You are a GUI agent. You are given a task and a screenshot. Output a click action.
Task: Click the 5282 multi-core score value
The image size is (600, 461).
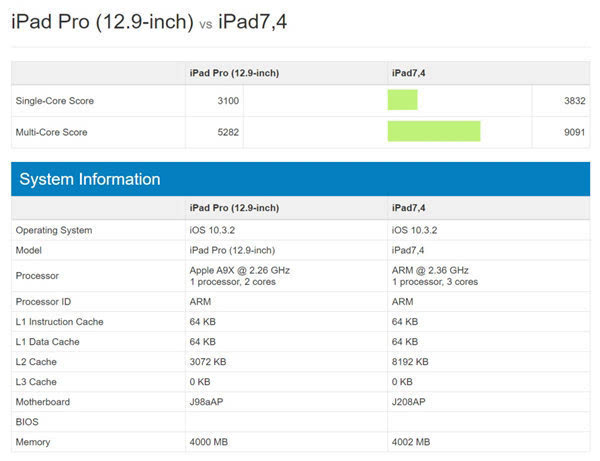point(228,132)
